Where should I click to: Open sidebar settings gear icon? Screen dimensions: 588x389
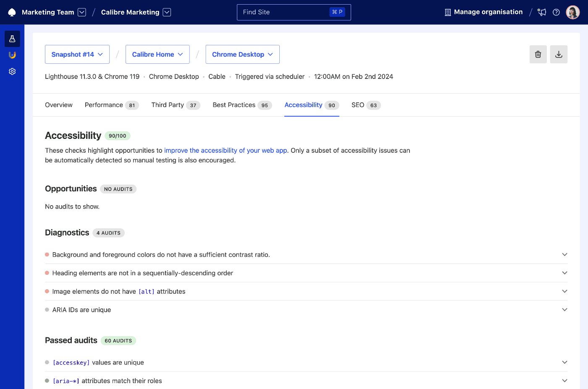pos(12,71)
